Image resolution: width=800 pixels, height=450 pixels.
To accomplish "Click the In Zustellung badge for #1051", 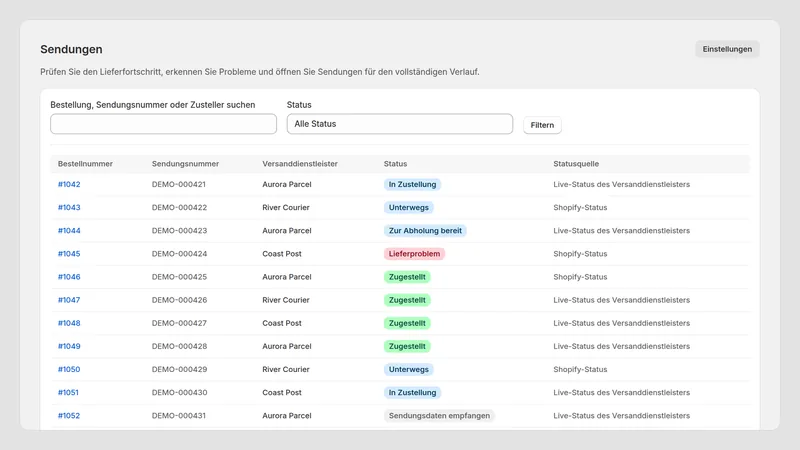I will pyautogui.click(x=412, y=392).
